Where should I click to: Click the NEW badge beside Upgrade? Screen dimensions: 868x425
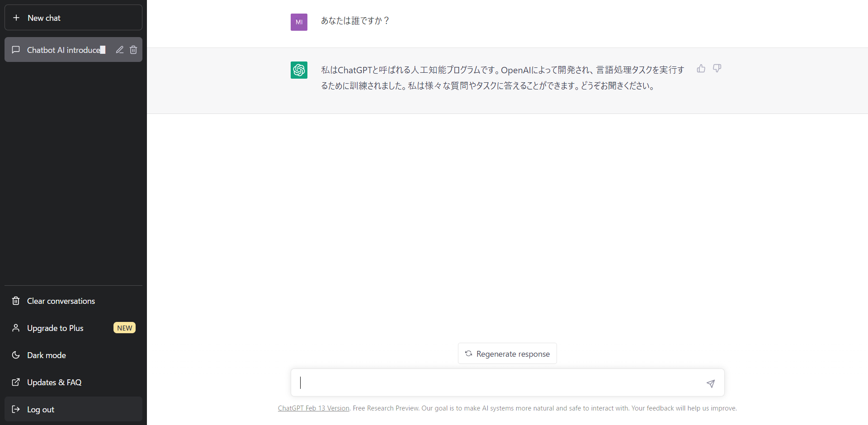124,328
